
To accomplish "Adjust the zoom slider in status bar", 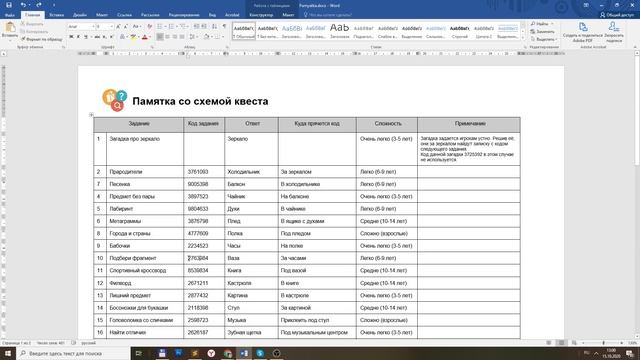I will [x=603, y=343].
